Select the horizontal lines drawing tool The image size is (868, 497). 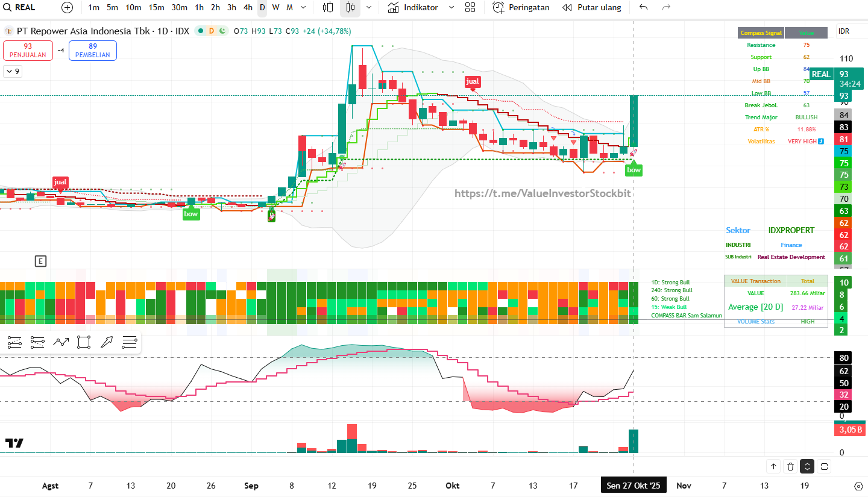click(x=130, y=343)
